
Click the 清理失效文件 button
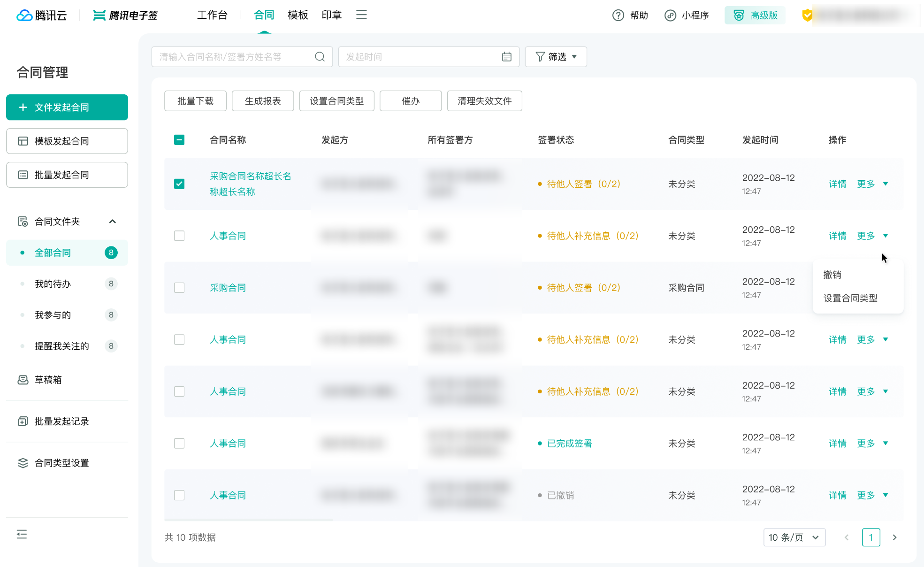(485, 101)
